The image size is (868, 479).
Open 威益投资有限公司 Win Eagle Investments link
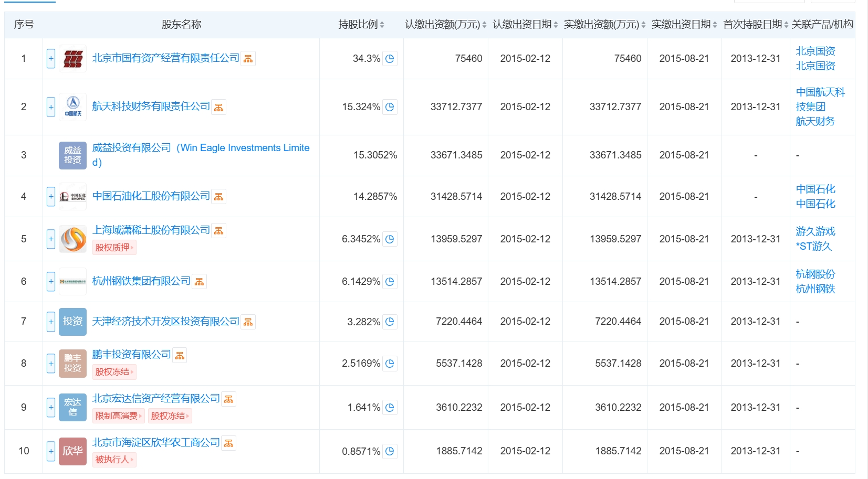[x=201, y=155]
